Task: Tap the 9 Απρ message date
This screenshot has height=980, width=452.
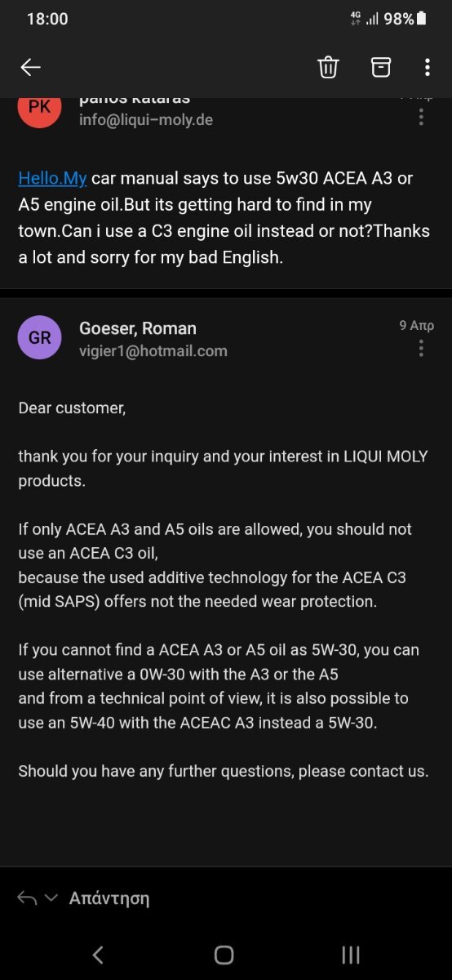Action: (416, 325)
